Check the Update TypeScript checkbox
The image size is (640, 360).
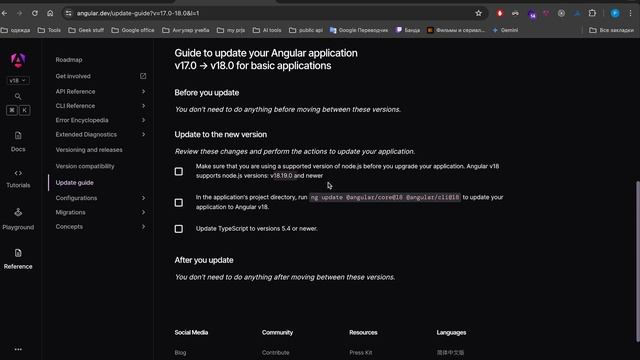click(179, 229)
